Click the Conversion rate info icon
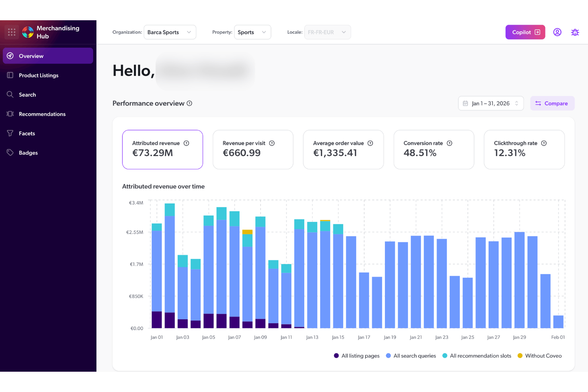 [x=450, y=143]
